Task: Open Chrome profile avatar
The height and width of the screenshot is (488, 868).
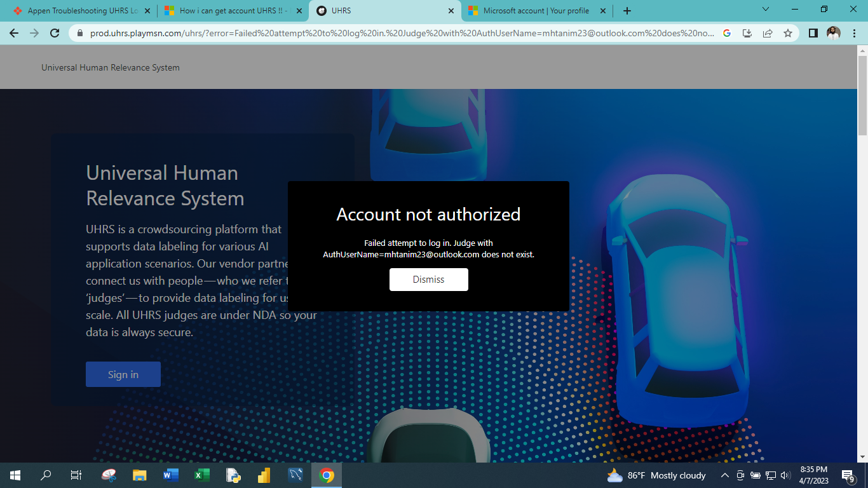Action: tap(834, 33)
